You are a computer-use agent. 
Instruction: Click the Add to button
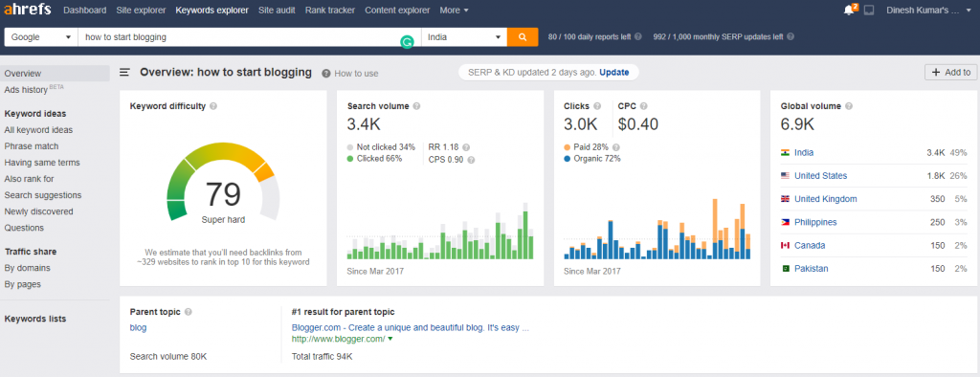[x=950, y=73]
